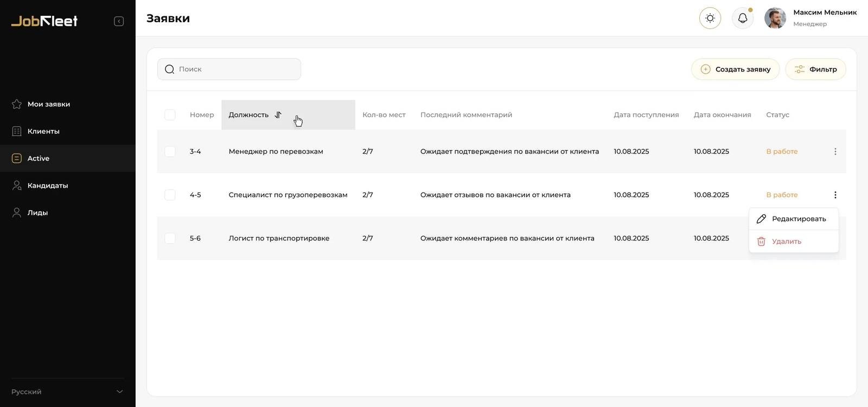The width and height of the screenshot is (868, 407).
Task: Click the Лиды person icon
Action: pos(17,213)
